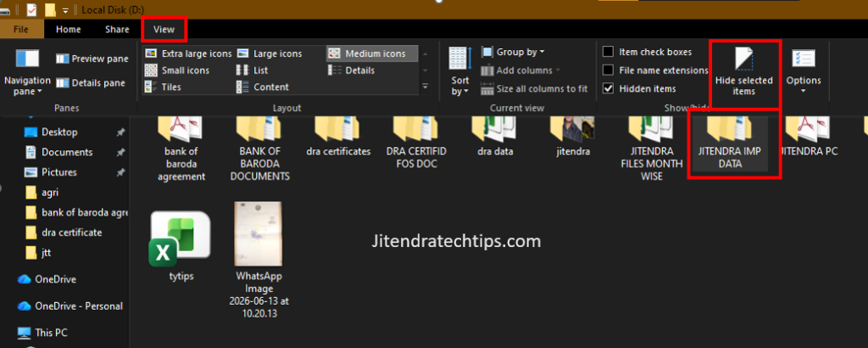
Task: Open Desktop in quick access
Action: click(59, 132)
